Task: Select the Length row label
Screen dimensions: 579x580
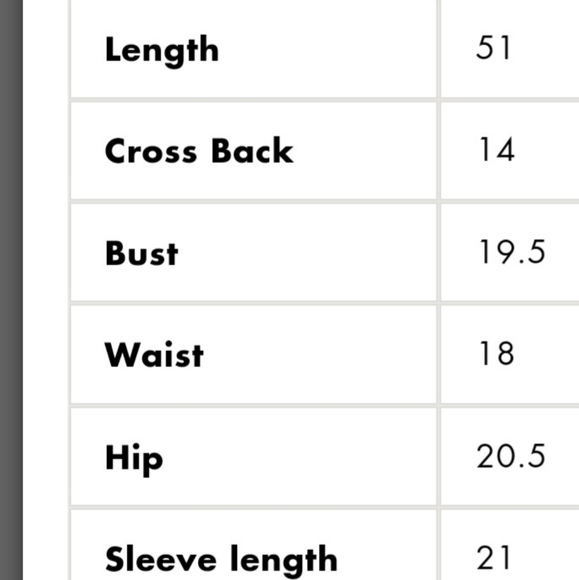Action: click(162, 51)
